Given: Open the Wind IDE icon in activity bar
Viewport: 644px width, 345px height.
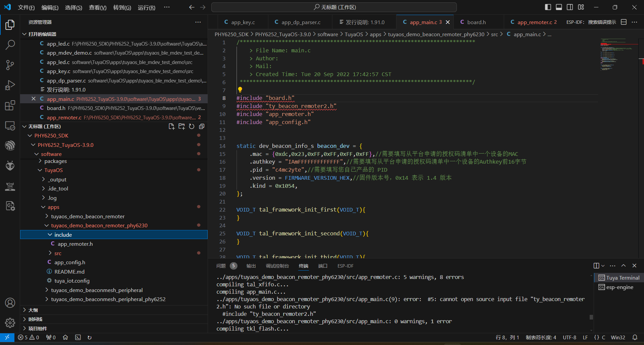Looking at the screenshot, I should point(10,186).
